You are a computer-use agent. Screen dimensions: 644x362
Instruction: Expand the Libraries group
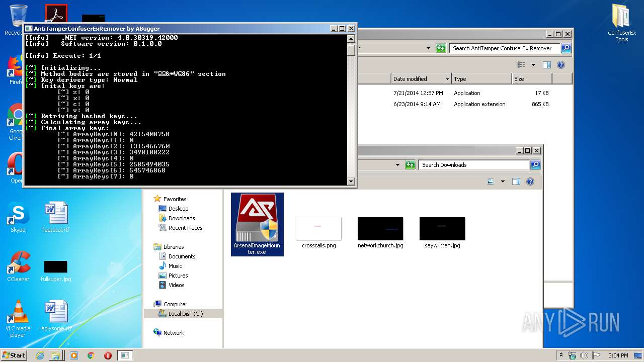coord(169,247)
